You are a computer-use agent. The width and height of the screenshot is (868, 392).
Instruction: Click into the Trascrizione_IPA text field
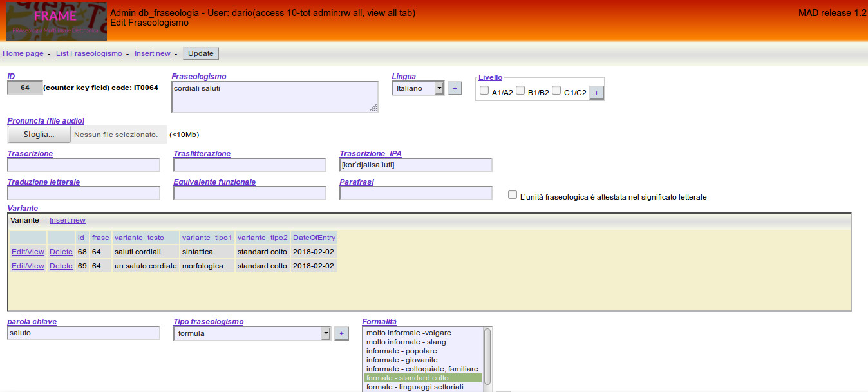pos(415,165)
